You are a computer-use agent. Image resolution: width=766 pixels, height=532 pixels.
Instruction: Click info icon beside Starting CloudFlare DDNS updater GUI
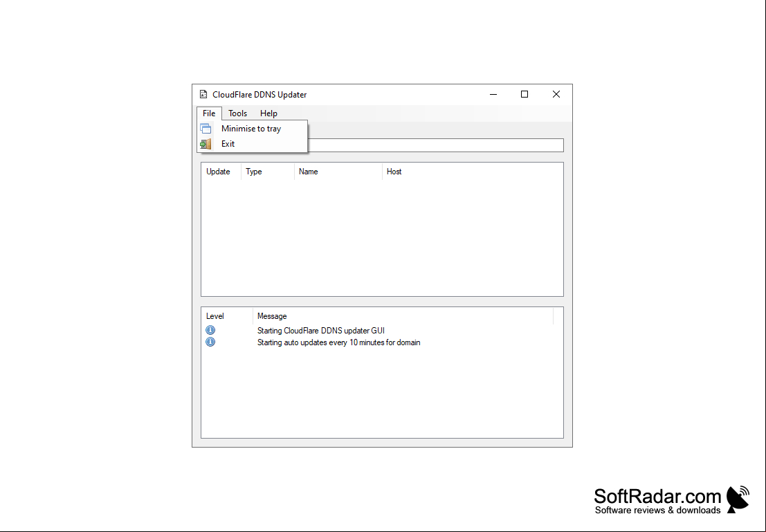(210, 330)
